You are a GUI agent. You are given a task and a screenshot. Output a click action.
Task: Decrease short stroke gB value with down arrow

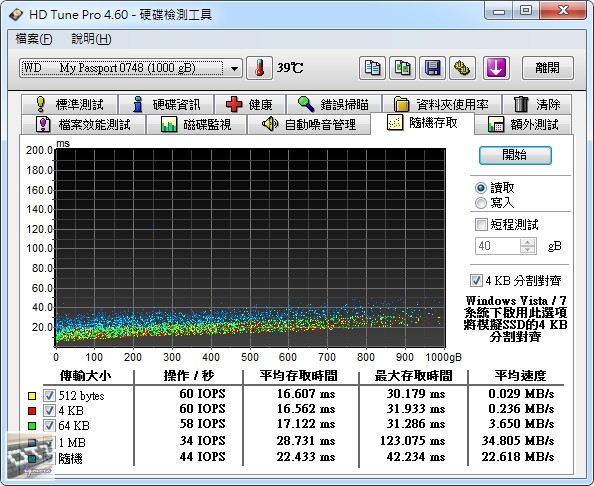pos(528,250)
